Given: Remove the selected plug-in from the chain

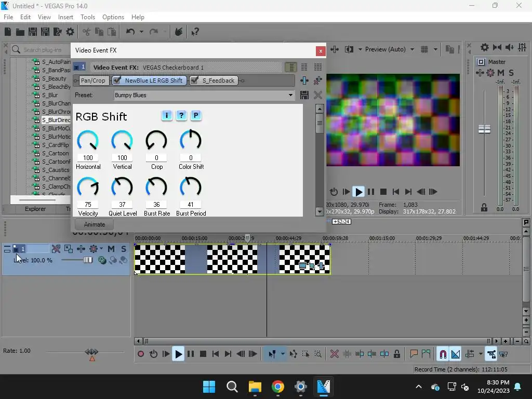Looking at the screenshot, I should [318, 81].
